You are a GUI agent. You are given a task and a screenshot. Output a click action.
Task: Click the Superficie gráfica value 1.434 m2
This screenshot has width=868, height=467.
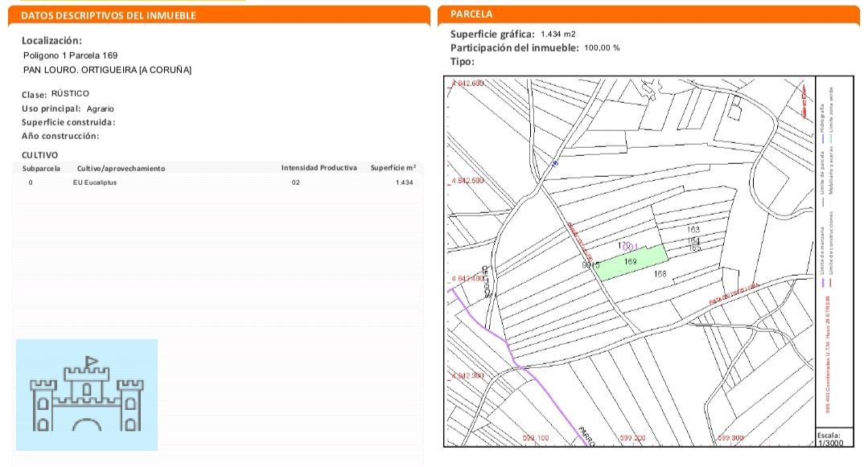(558, 34)
